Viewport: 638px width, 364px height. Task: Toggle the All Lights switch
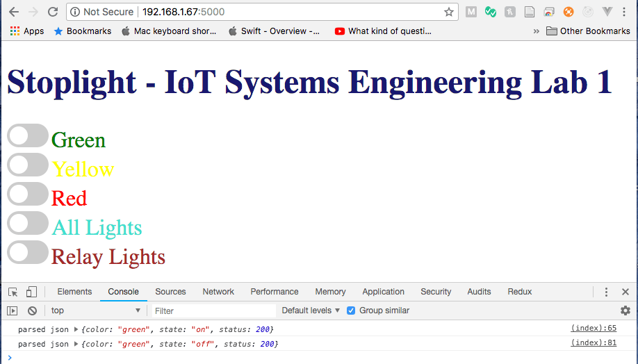pos(28,223)
